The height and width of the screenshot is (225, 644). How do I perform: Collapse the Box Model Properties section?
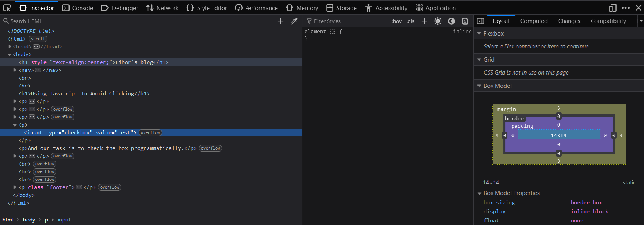point(479,193)
